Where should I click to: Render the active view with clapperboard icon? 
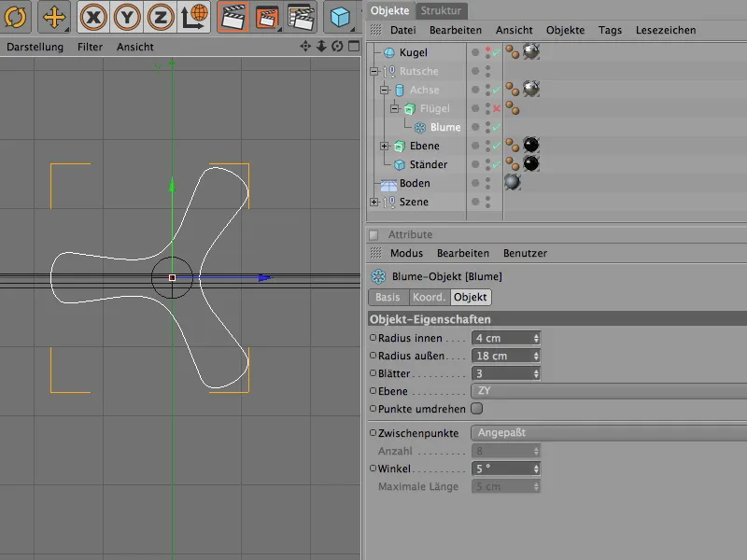point(233,17)
